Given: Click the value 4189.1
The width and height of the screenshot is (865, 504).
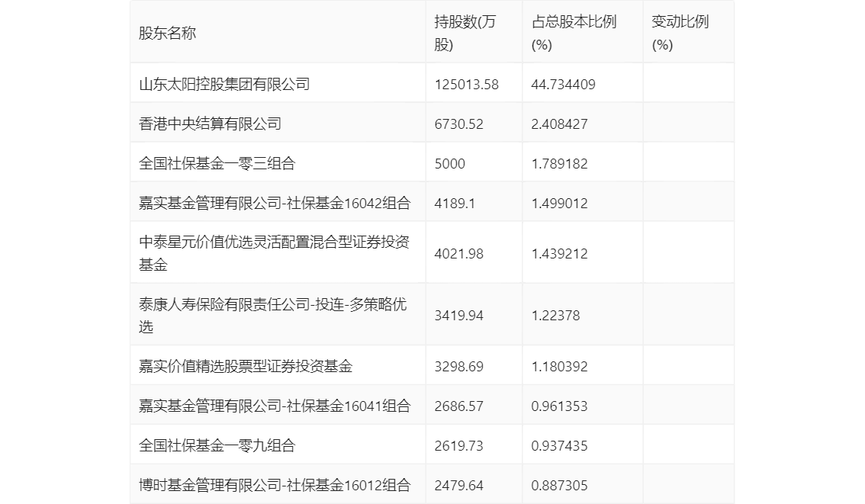Looking at the screenshot, I should [x=455, y=204].
